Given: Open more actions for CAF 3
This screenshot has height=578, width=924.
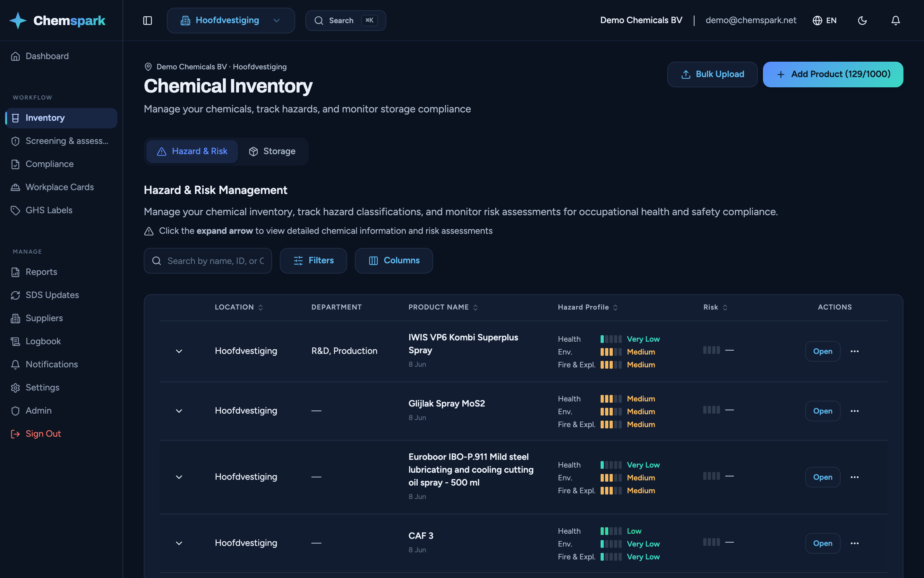Looking at the screenshot, I should click(x=854, y=543).
